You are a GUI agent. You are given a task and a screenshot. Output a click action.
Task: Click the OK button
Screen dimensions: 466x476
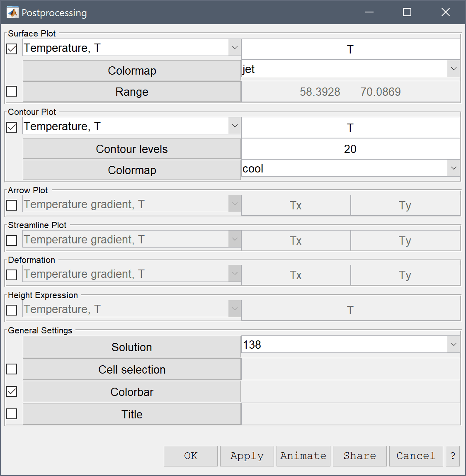click(191, 456)
